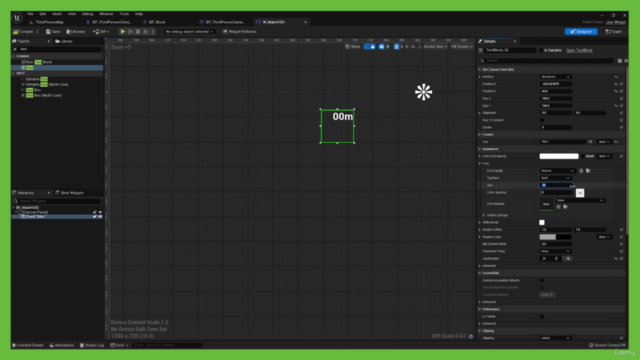Viewport: 640px width, 360px height.
Task: Open the Tools menu
Action: coord(124,14)
